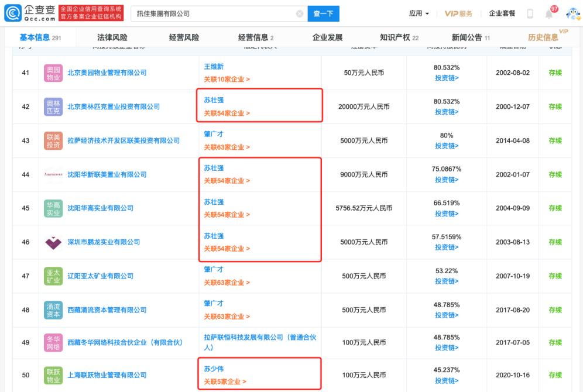View 投资链 for 66.519% holding
This screenshot has width=583, height=392.
(447, 214)
